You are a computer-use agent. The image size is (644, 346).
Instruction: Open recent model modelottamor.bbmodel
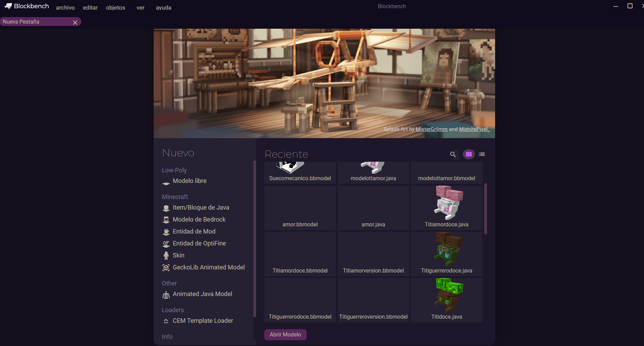pos(447,173)
